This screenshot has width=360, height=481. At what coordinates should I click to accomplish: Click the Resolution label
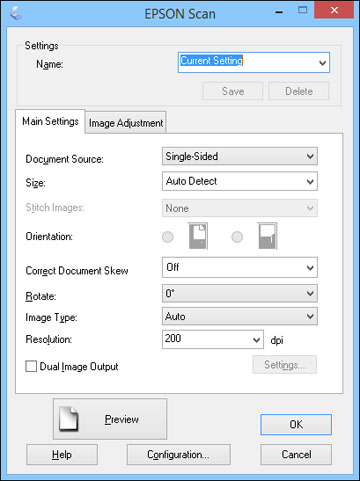click(49, 339)
